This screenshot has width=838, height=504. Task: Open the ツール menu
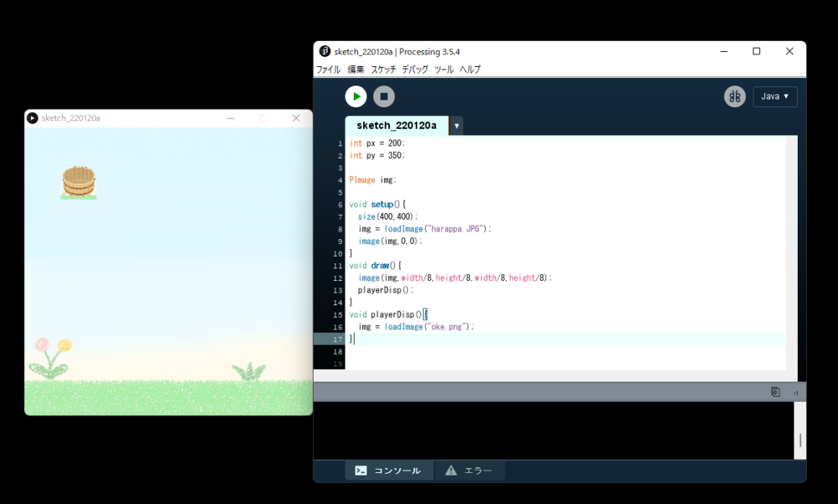click(x=444, y=70)
